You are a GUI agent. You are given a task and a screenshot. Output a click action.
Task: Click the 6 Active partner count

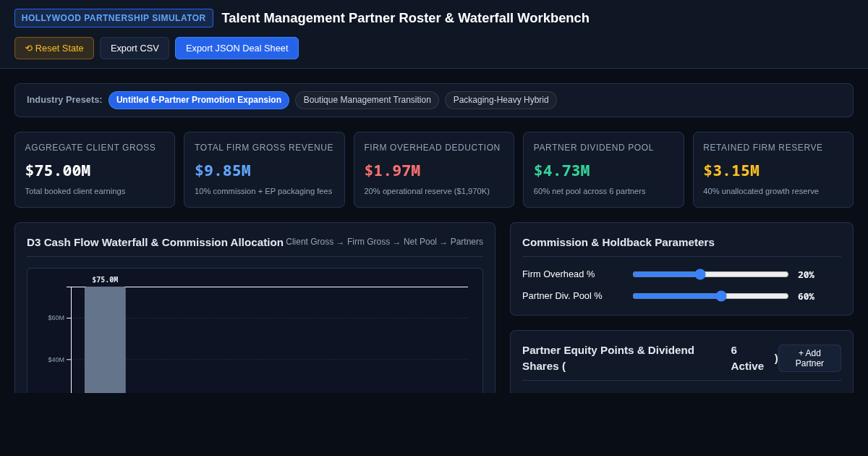point(747,358)
